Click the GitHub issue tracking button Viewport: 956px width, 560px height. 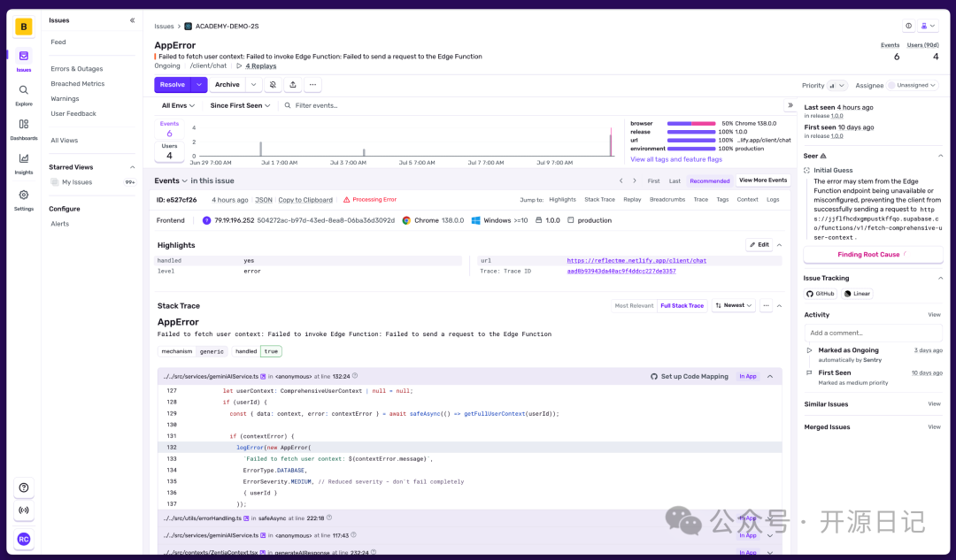click(x=821, y=294)
